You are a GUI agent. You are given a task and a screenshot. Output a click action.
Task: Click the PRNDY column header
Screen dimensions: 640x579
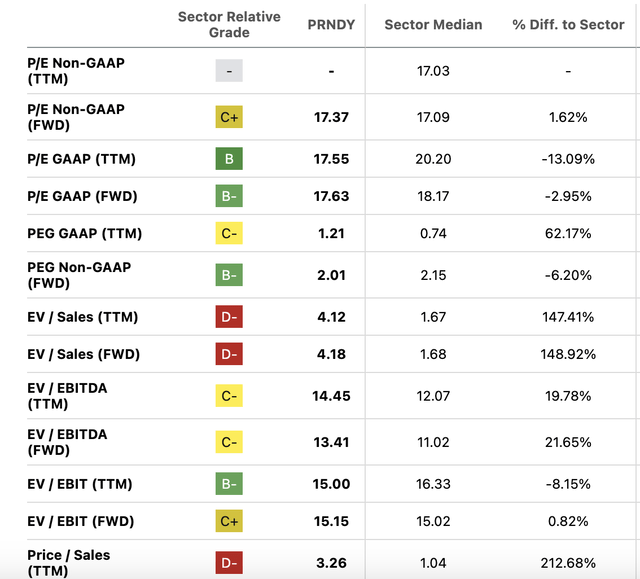click(330, 24)
